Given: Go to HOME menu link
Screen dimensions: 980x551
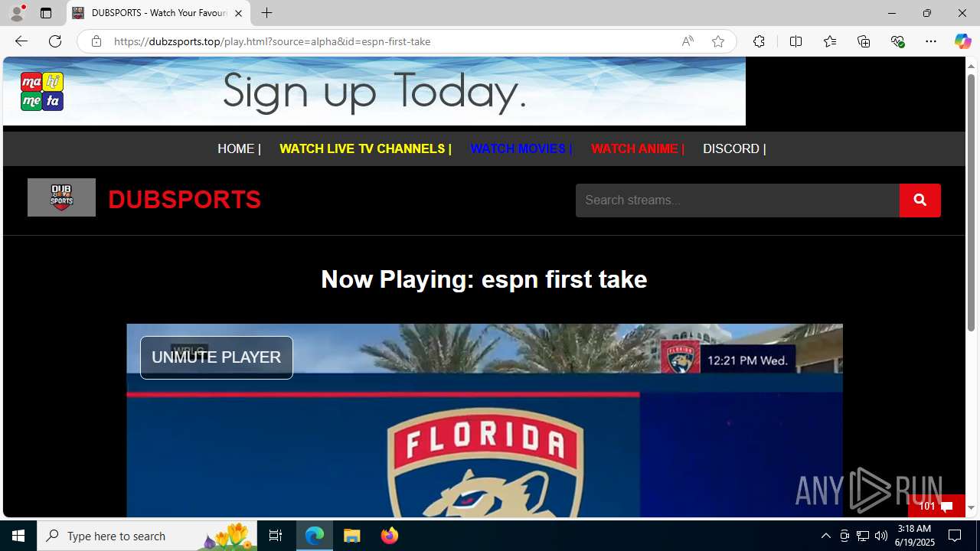Looking at the screenshot, I should pyautogui.click(x=239, y=148).
